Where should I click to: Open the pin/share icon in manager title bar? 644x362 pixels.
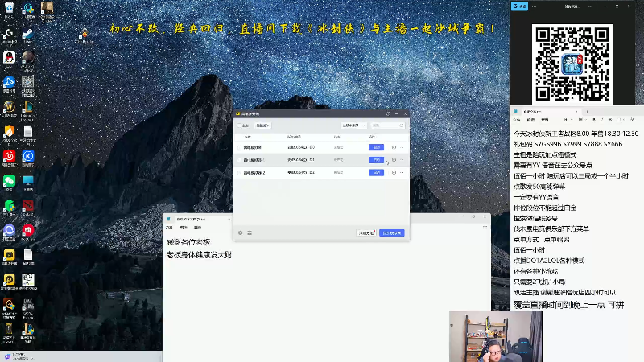[x=388, y=113]
